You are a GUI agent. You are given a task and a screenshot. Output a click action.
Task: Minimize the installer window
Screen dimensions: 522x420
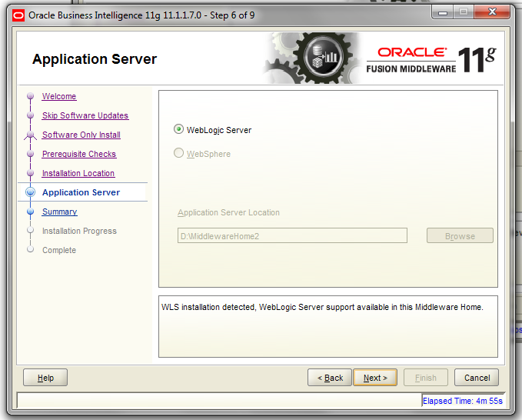click(x=443, y=12)
